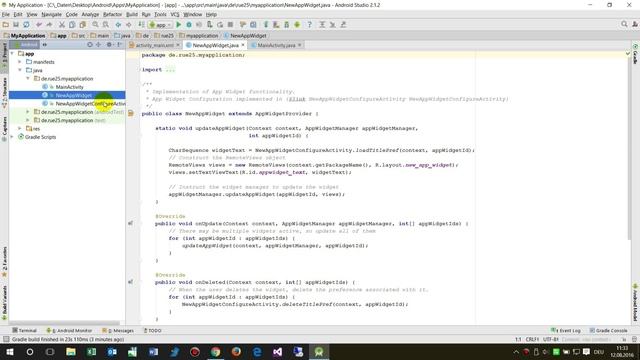Open the Terminal tool window
This screenshot has width=640, height=360.
pyautogui.click(x=24, y=330)
